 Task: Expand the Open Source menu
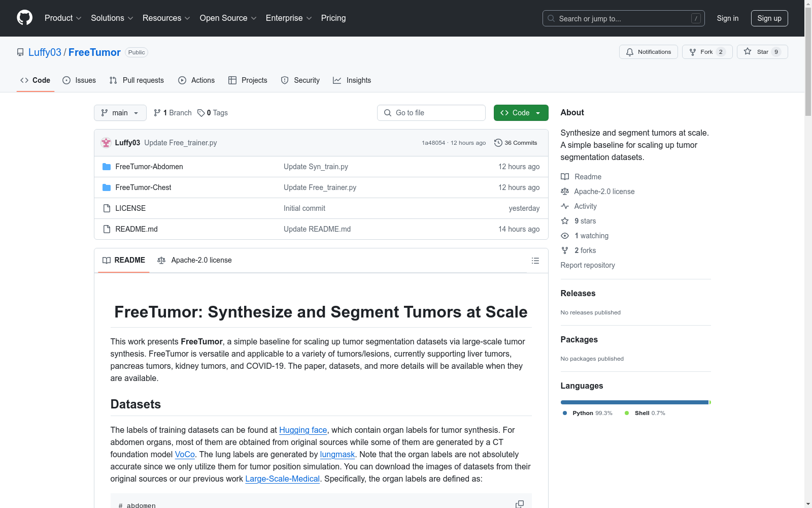click(228, 18)
